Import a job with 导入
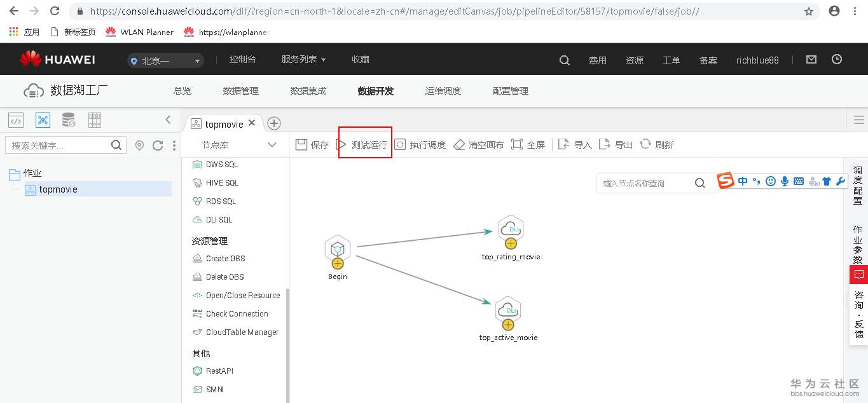868x403 pixels. [x=575, y=145]
